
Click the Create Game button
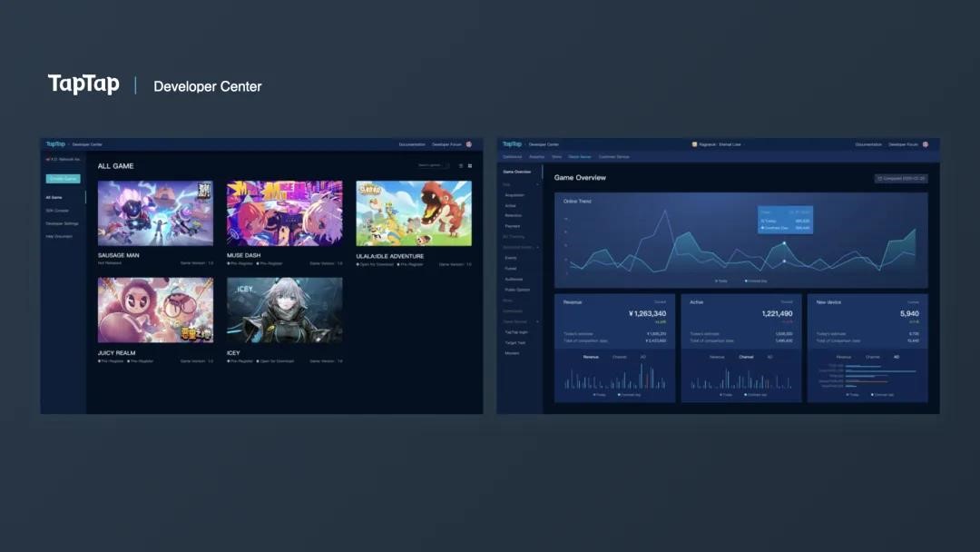(x=64, y=179)
